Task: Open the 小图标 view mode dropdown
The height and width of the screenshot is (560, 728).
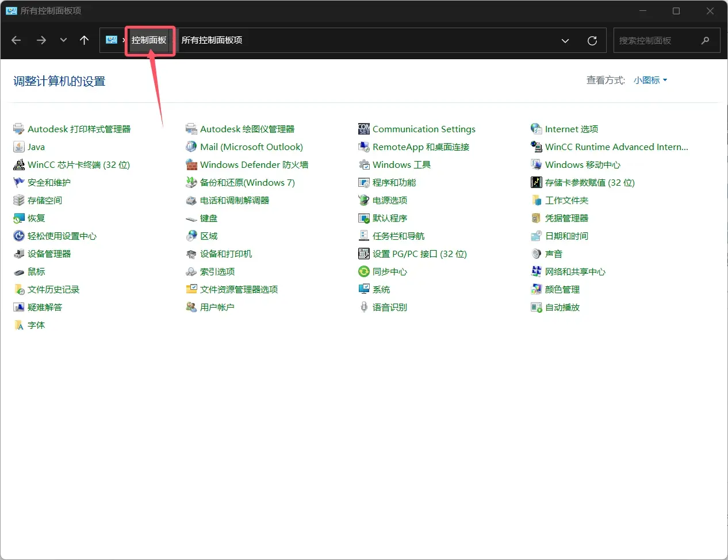Action: tap(650, 80)
